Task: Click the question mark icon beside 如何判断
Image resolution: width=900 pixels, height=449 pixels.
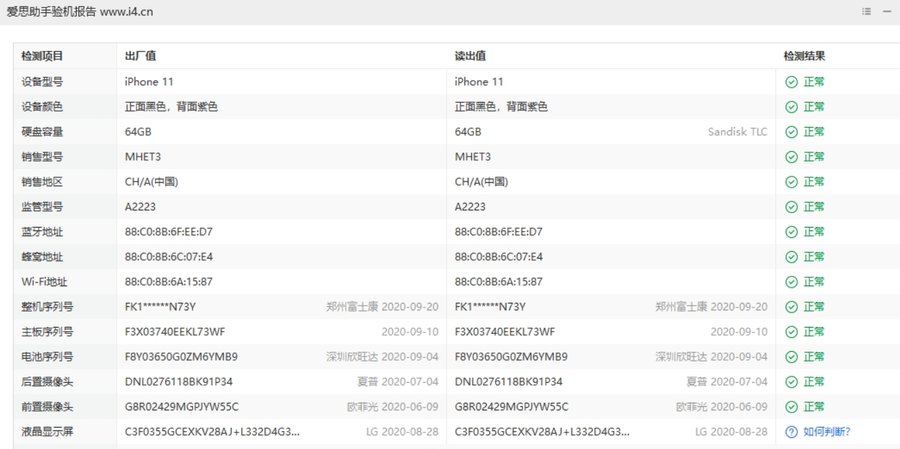Action: click(792, 432)
